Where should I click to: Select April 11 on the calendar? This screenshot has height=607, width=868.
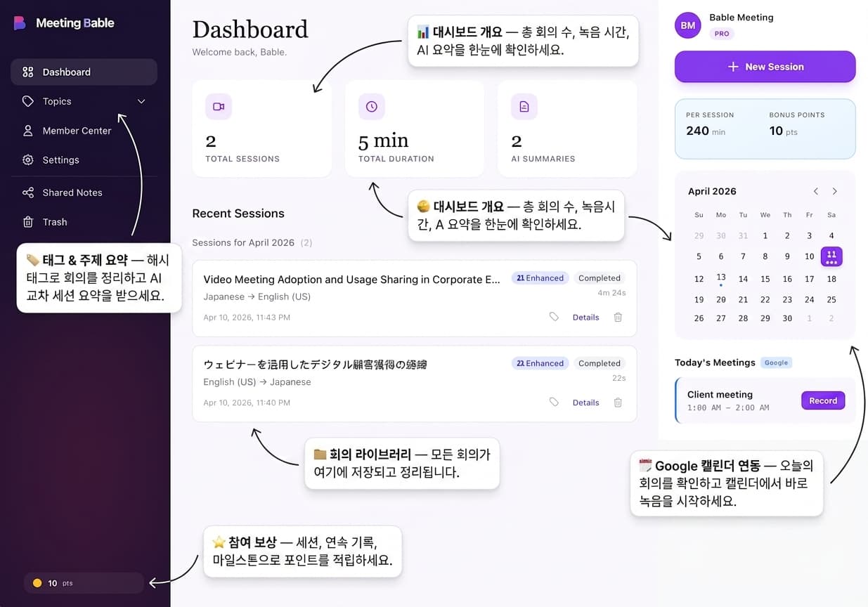tap(831, 256)
